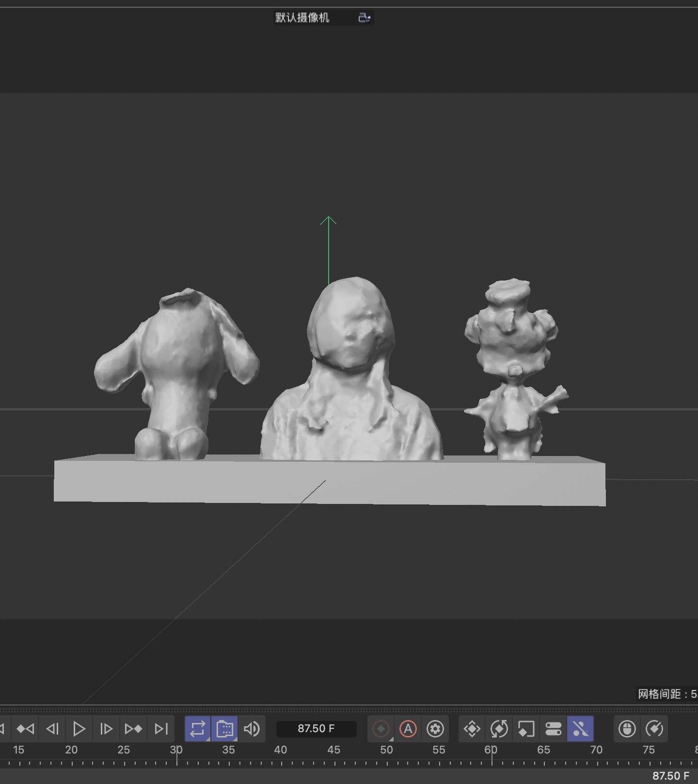Screen dimensions: 698x784
Task: Toggle position keyframing icon
Action: click(x=472, y=729)
